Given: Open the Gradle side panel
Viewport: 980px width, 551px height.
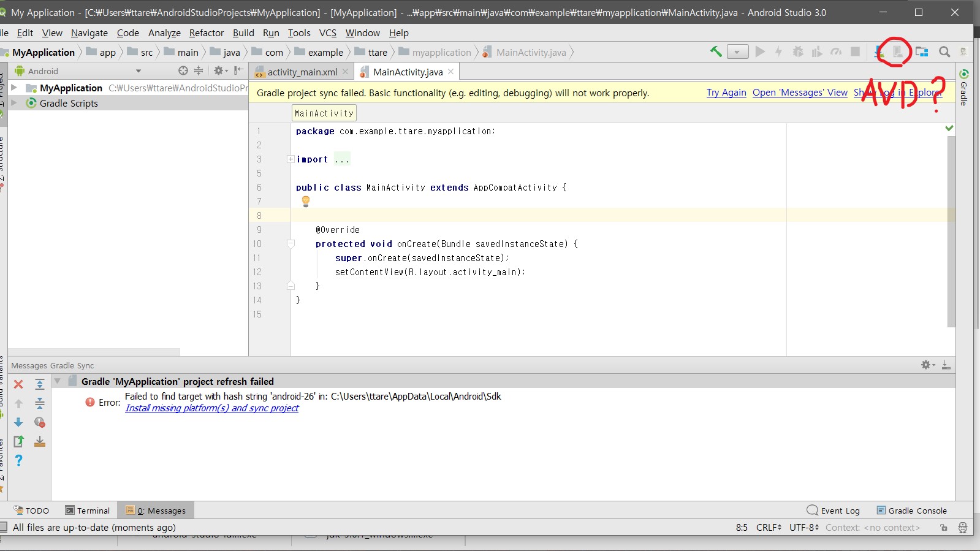Looking at the screenshot, I should point(964,87).
